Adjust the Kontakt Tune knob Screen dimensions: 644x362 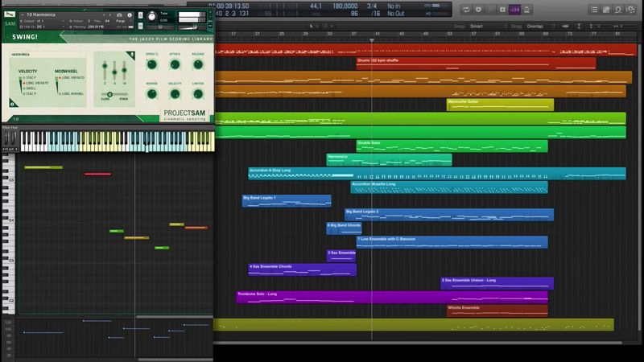coord(151,16)
